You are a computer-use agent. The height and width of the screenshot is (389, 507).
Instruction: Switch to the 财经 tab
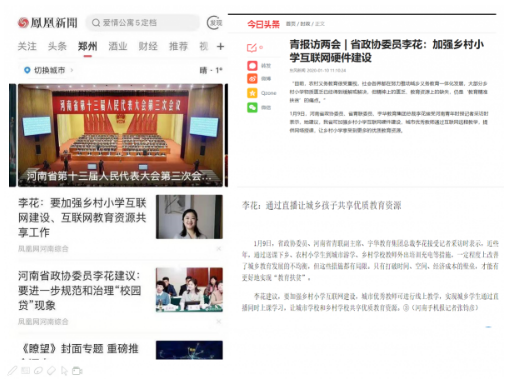(x=148, y=46)
